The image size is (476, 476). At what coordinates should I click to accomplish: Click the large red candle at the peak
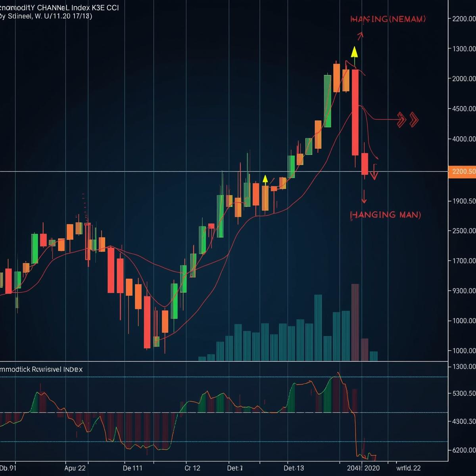(355, 112)
